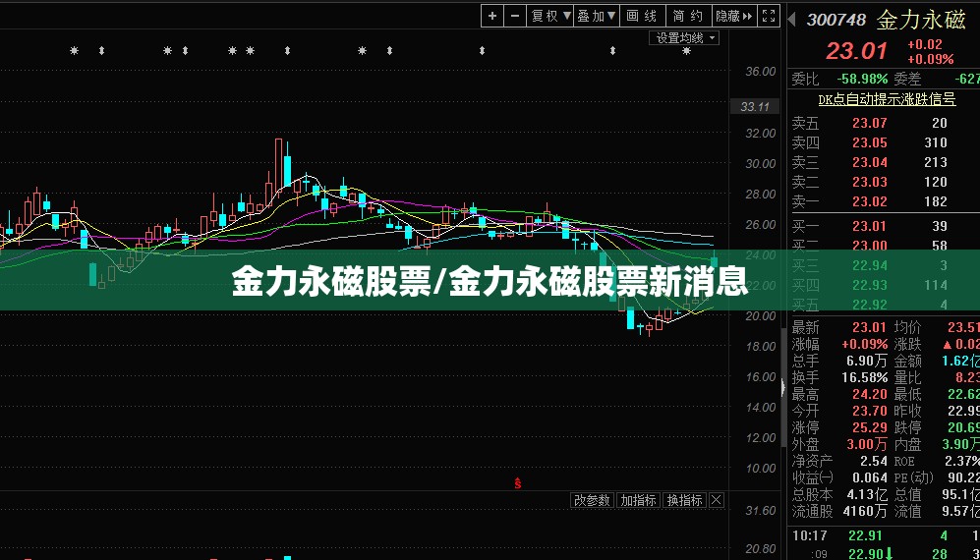Select the leftmost star event marker
Image resolution: width=980 pixels, height=560 pixels.
[75, 51]
